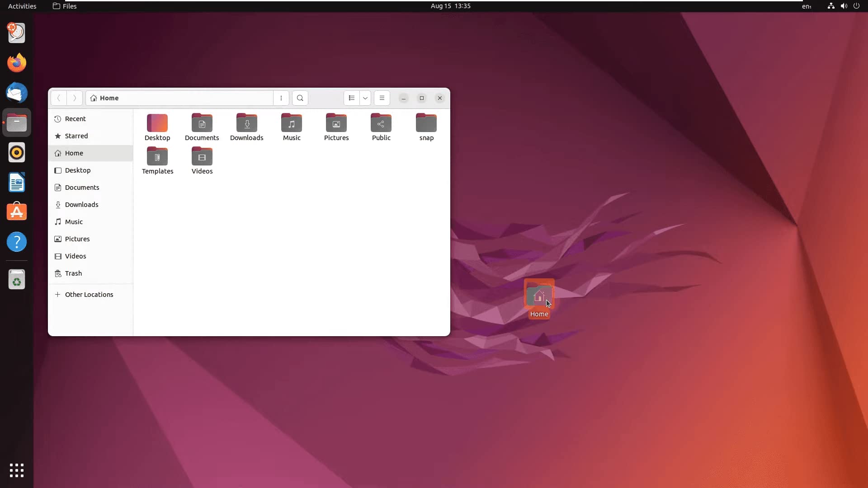Expand view options dropdown arrow
The height and width of the screenshot is (488, 868).
365,98
